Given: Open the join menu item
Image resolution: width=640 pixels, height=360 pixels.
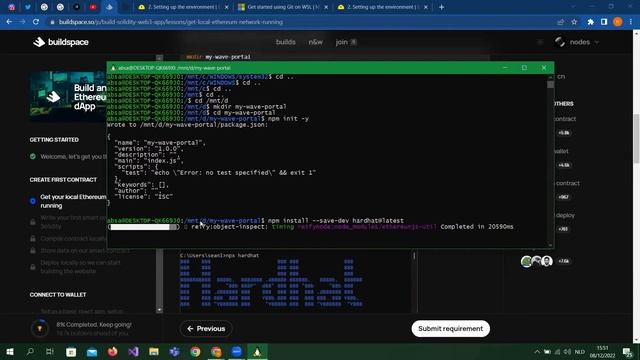Looking at the screenshot, I should click(x=345, y=42).
